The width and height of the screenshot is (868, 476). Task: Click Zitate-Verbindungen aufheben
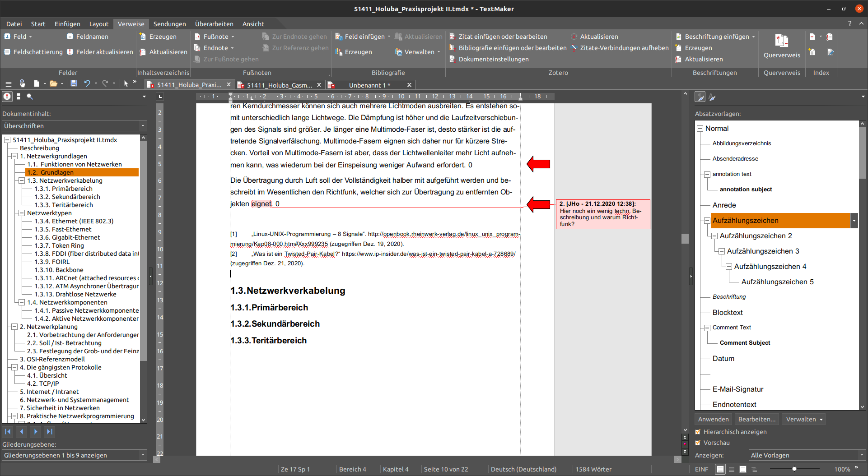point(620,48)
